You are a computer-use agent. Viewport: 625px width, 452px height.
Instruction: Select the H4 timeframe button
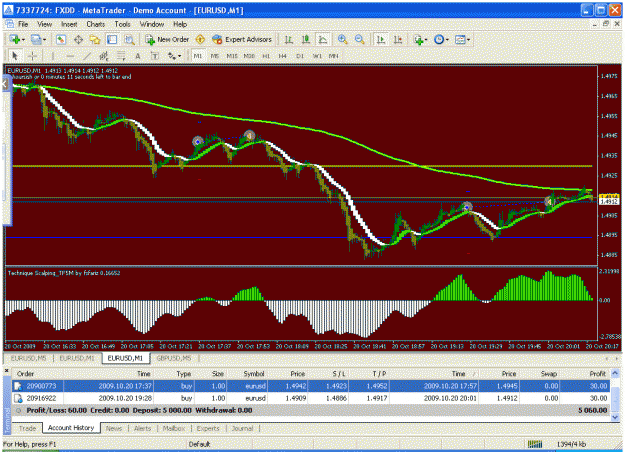[283, 56]
